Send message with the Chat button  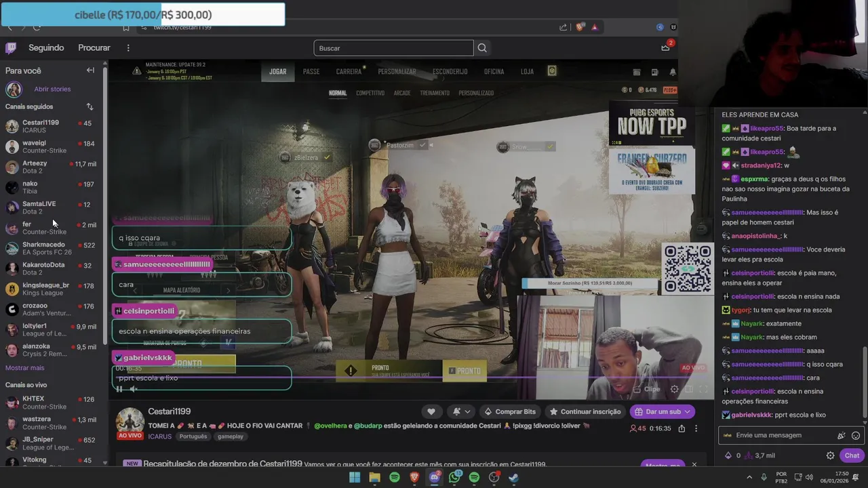point(852,455)
